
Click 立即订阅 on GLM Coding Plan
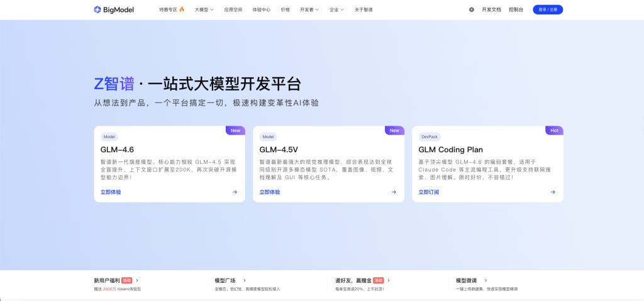pos(428,192)
